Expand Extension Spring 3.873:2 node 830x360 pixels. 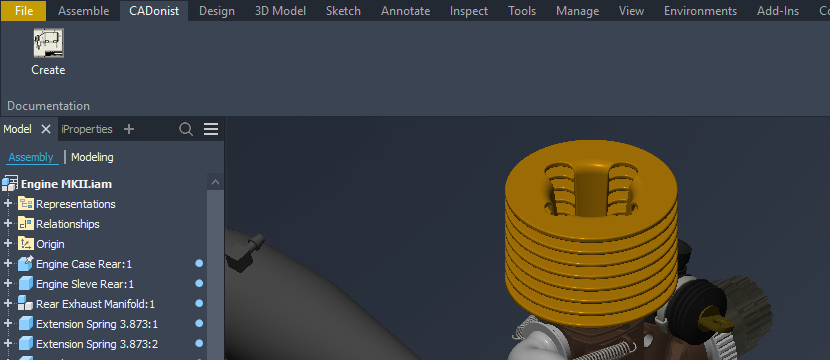7,344
